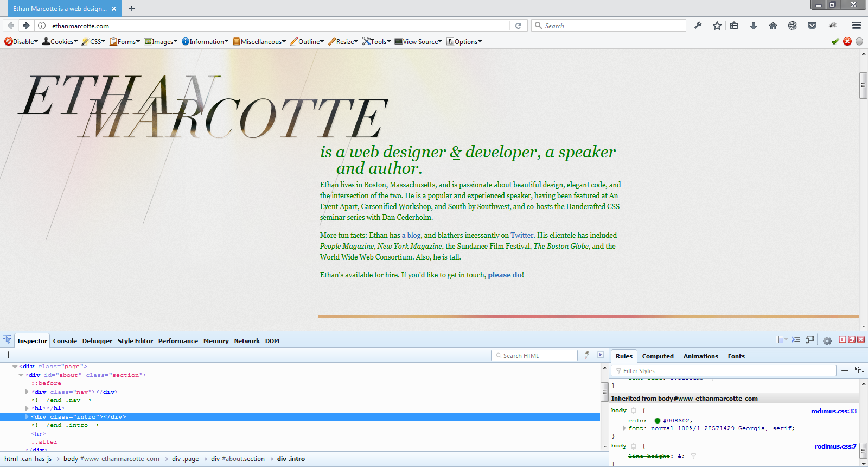Toggle selector highlighter for rodimus.css:33 body

click(x=633, y=411)
